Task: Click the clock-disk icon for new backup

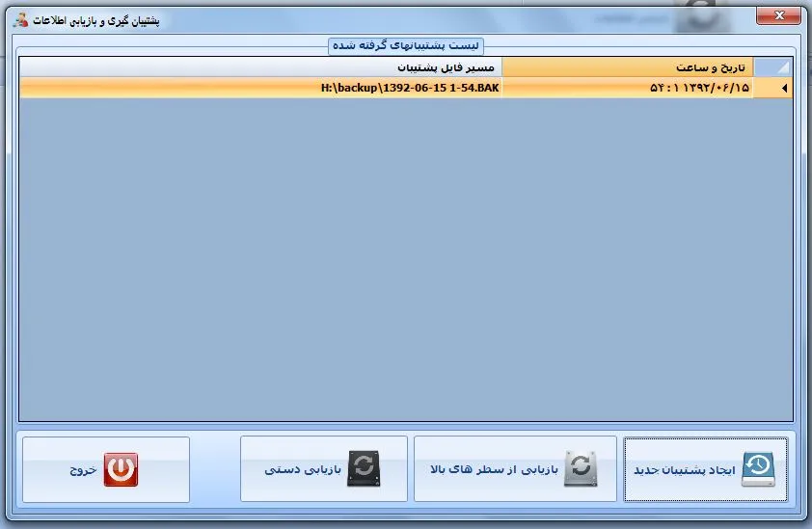Action: pos(758,469)
